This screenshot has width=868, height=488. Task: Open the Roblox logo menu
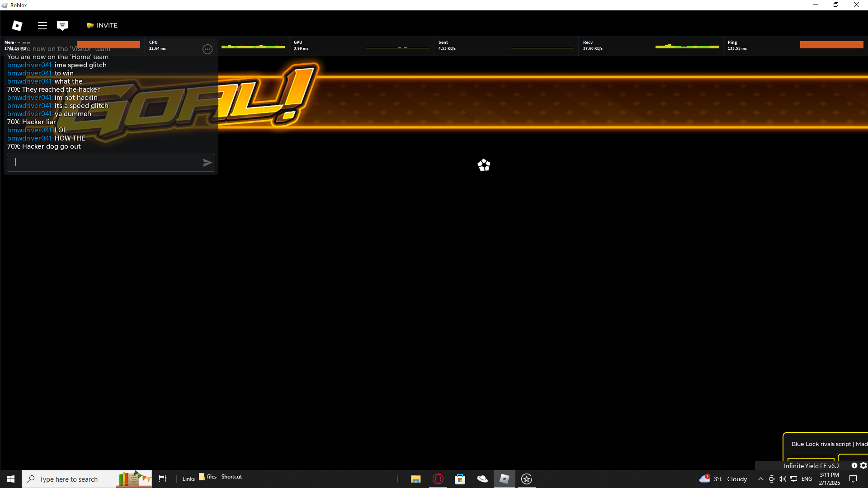17,26
